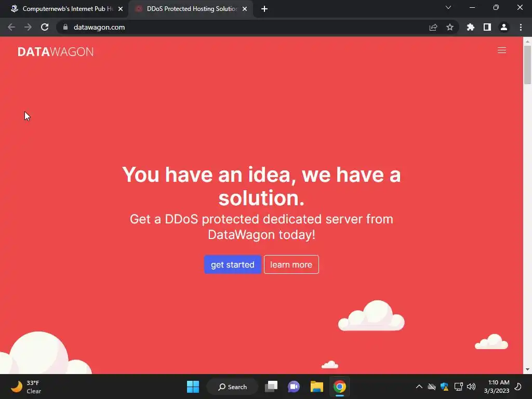Image resolution: width=532 pixels, height=399 pixels.
Task: Bookmark this page with the star icon
Action: (449, 27)
